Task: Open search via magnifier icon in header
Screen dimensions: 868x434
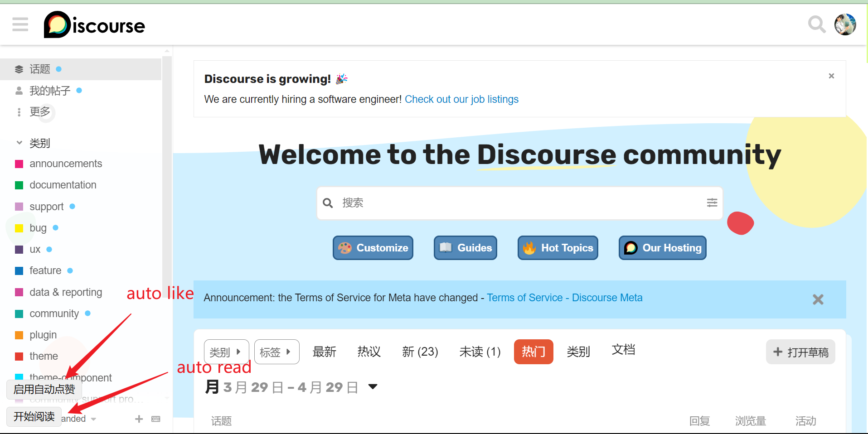Action: [x=817, y=24]
